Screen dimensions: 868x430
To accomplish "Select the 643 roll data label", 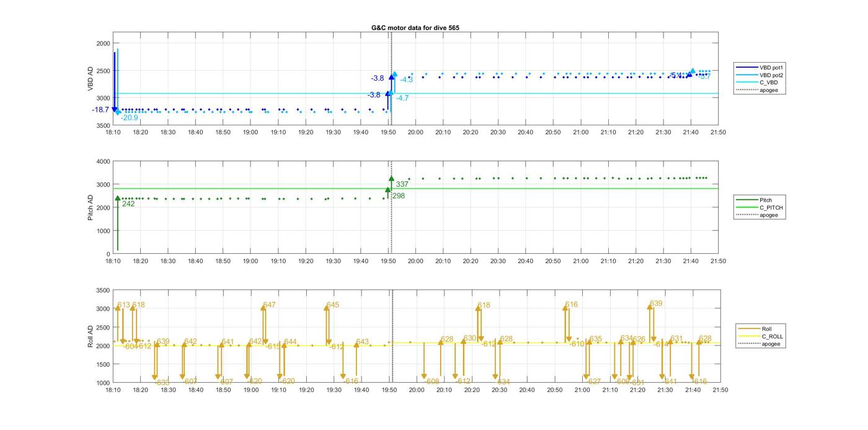I will [x=363, y=342].
